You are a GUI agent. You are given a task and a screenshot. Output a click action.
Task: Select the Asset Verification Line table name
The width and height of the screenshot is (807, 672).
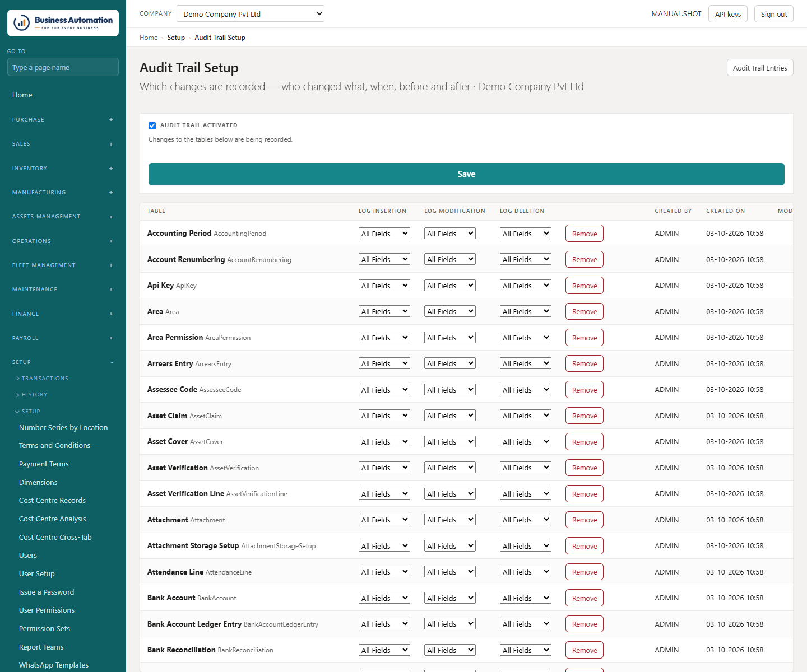(185, 494)
